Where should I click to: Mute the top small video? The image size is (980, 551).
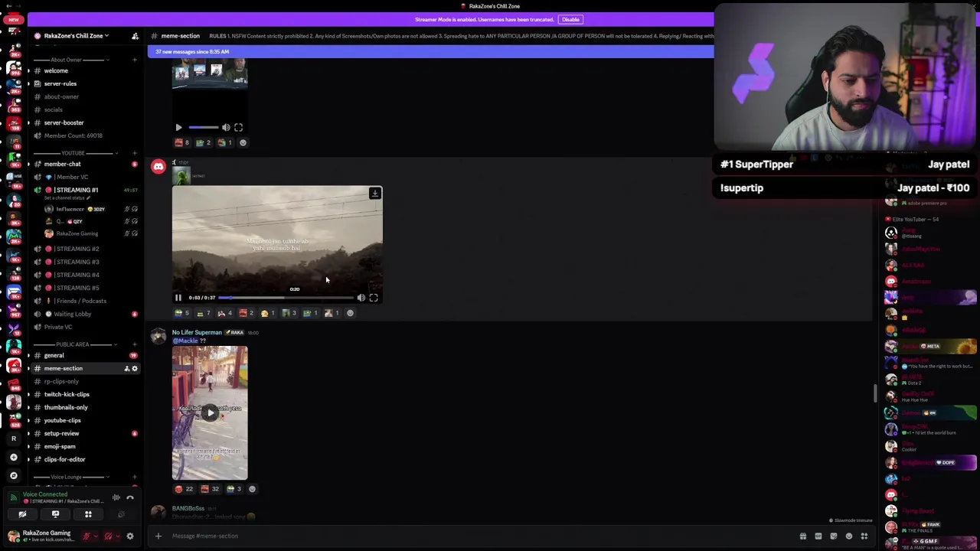226,128
